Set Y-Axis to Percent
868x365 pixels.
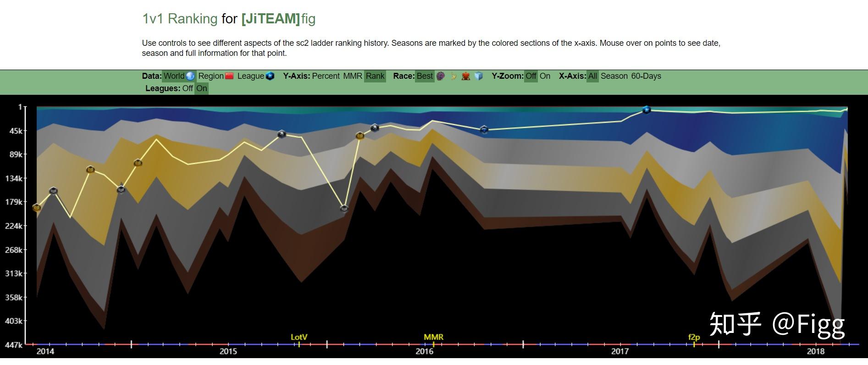click(x=326, y=76)
